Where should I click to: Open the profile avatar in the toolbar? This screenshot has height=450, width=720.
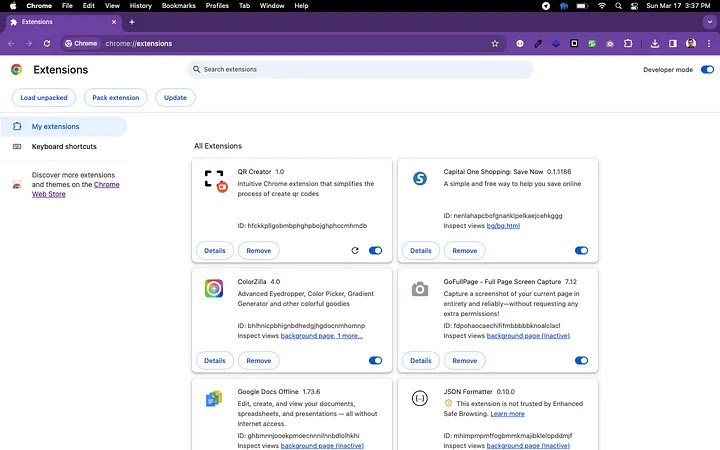[x=691, y=43]
